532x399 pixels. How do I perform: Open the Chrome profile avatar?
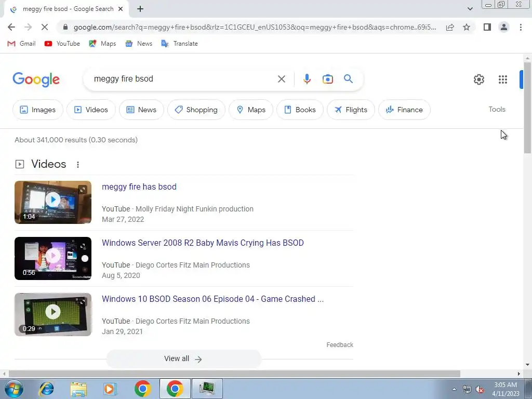[x=504, y=27]
